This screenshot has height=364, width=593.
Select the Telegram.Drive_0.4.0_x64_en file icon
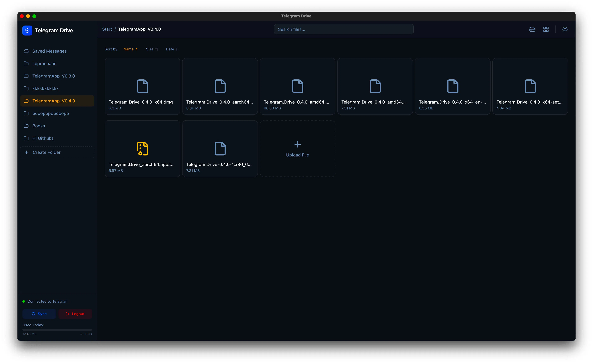point(453,86)
